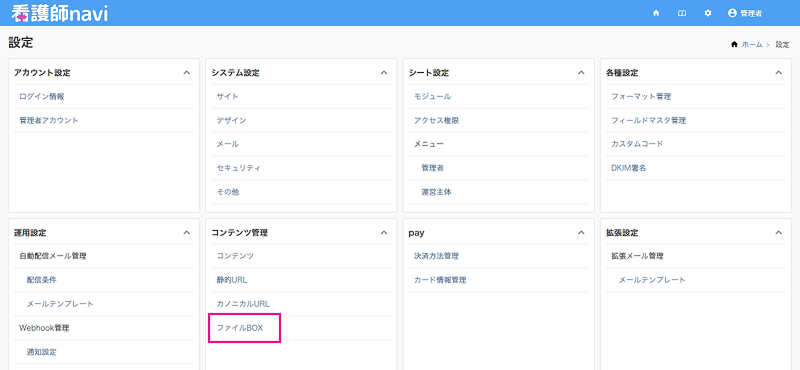
Task: Collapse the 各種設定 panel
Action: point(779,73)
